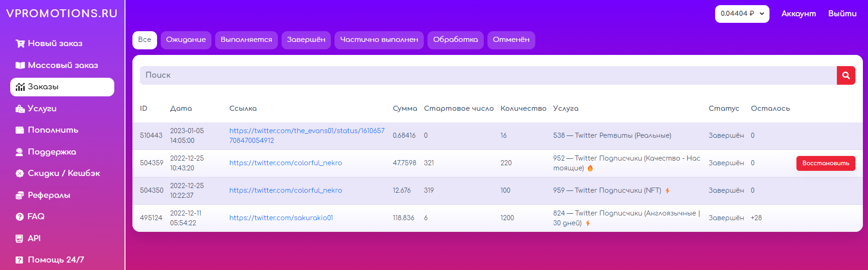Screen dimensions: 868x270
Task: Focus the Поиск search field
Action: point(488,75)
